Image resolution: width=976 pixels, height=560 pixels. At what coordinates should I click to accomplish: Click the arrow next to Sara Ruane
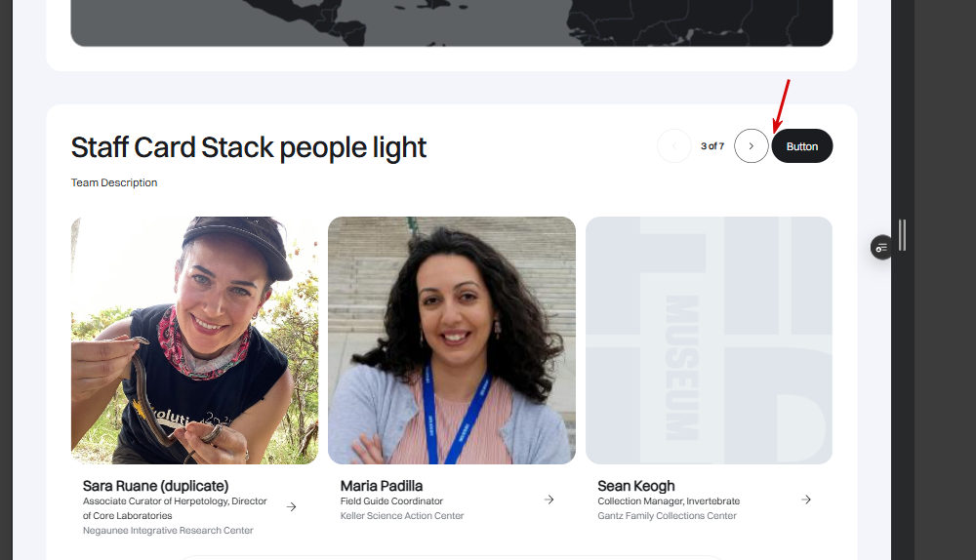291,506
